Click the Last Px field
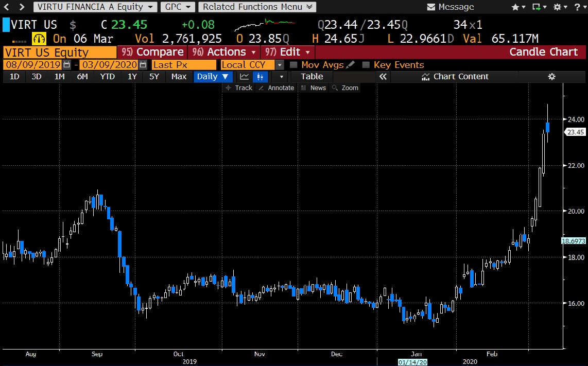Screen dimensions: 588x366 coord(184,65)
